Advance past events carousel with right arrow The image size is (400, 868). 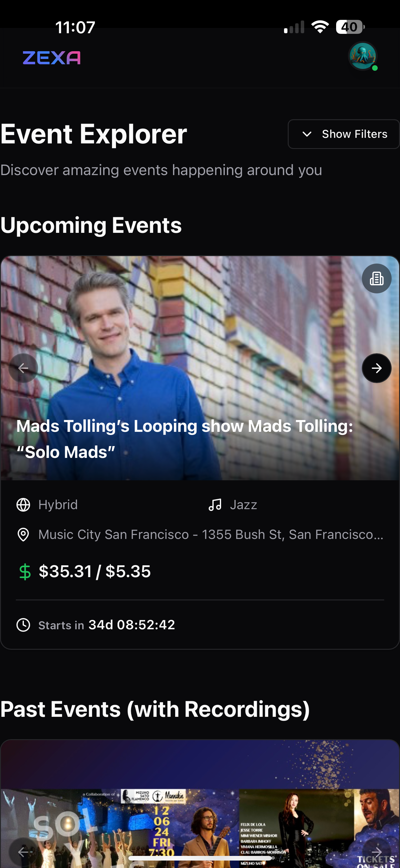tap(376, 852)
